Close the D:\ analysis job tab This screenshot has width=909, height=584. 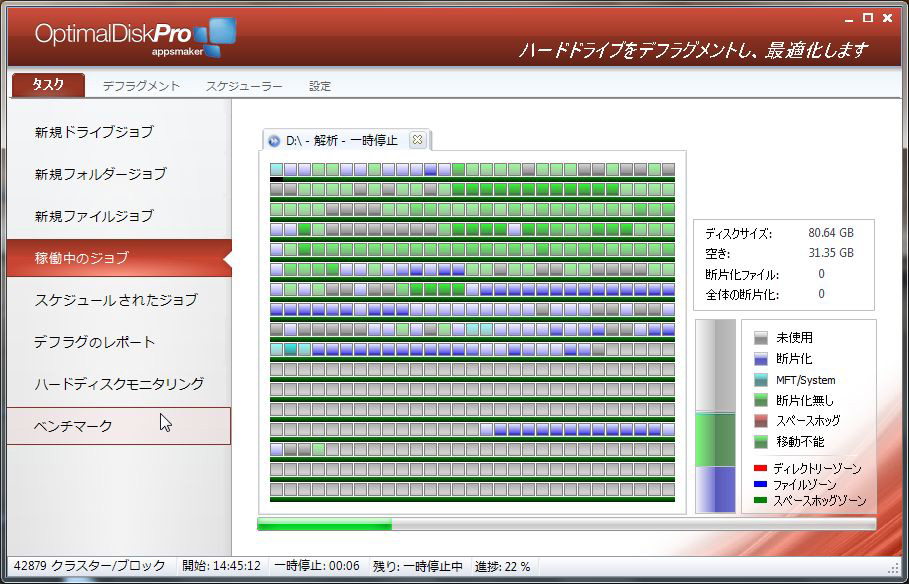[417, 140]
